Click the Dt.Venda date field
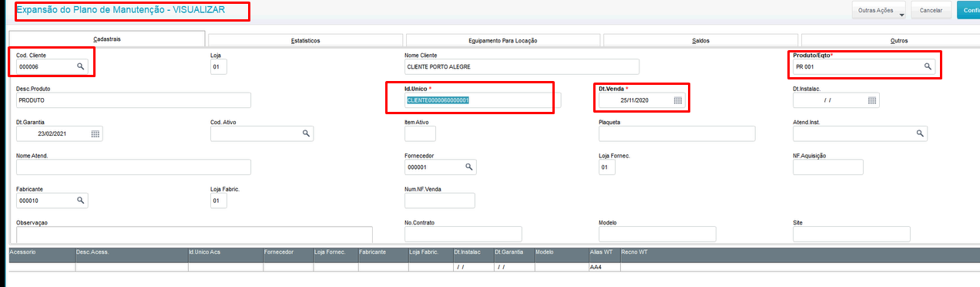 point(642,100)
